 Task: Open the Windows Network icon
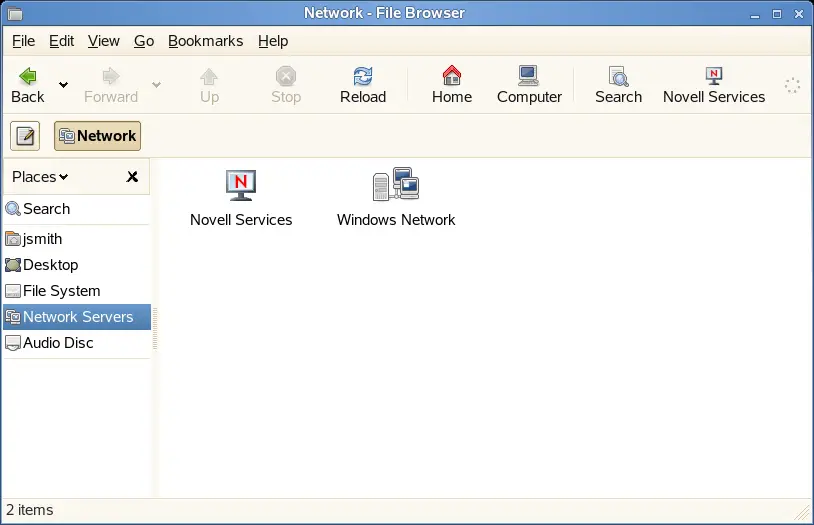click(x=395, y=186)
